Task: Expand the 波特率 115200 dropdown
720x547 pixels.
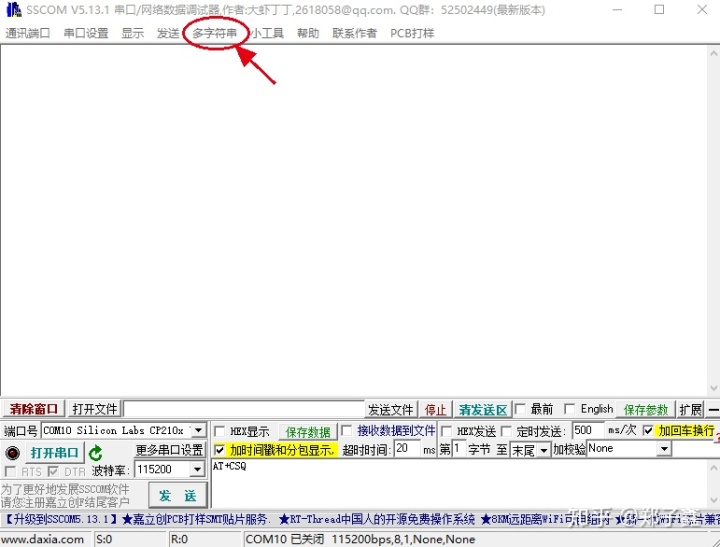Action: (197, 469)
